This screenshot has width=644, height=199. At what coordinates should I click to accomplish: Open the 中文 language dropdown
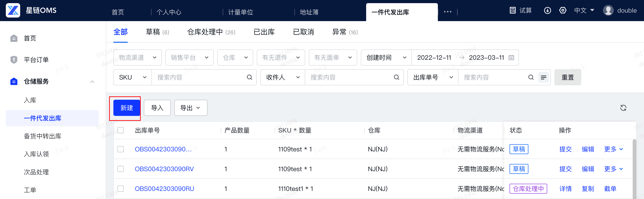[584, 10]
